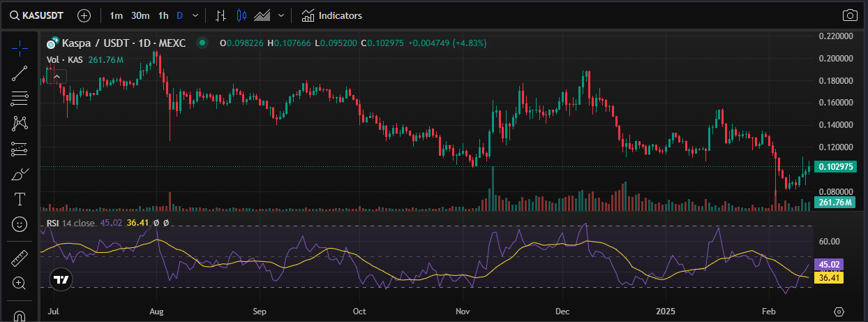This screenshot has height=322, width=868.
Task: Open the Indicators dialog
Action: click(x=332, y=15)
